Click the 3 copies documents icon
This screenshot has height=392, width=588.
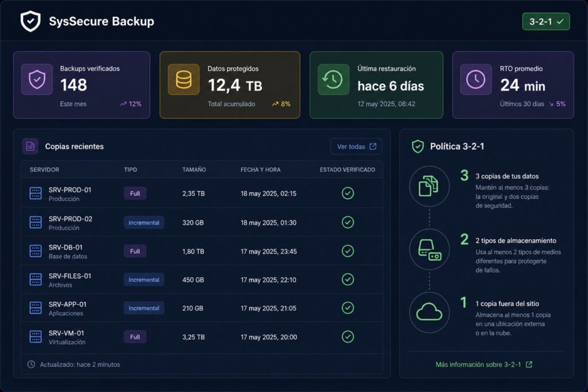[x=430, y=186]
